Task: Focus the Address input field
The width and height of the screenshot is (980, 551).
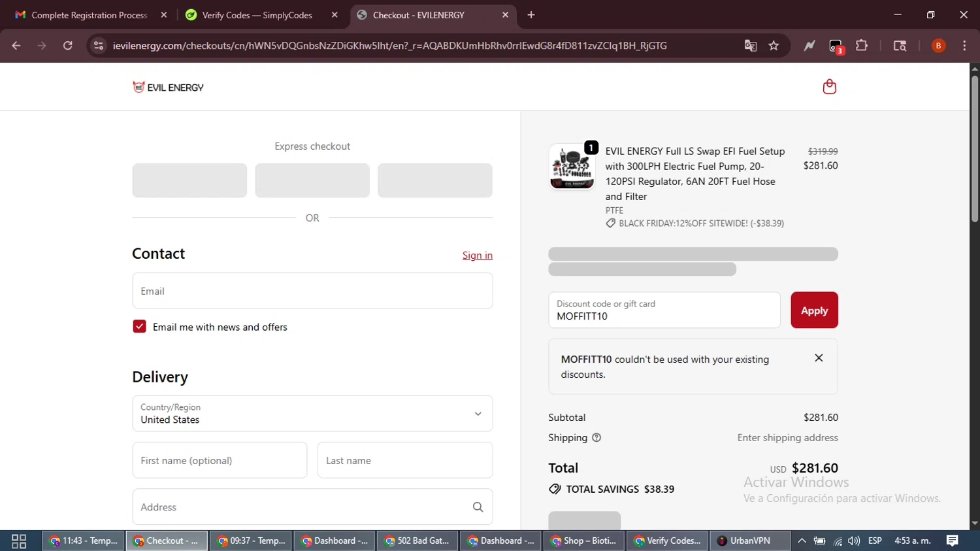Action: click(x=312, y=507)
